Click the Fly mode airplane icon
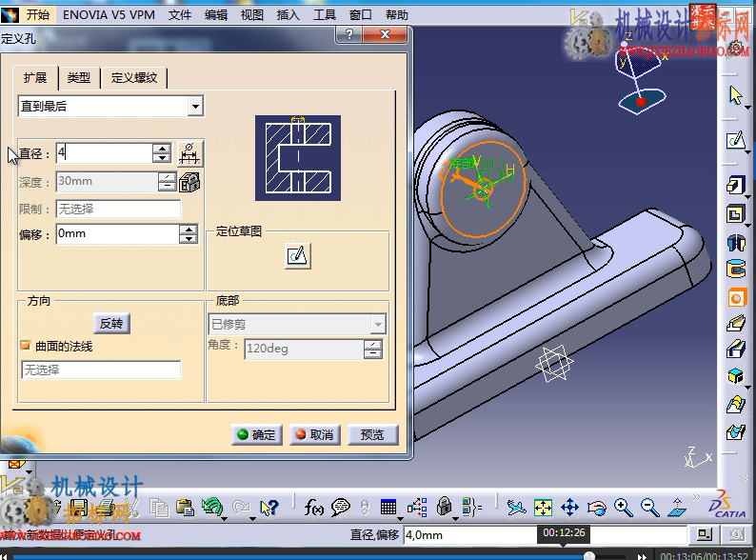756x560 pixels. [x=516, y=508]
